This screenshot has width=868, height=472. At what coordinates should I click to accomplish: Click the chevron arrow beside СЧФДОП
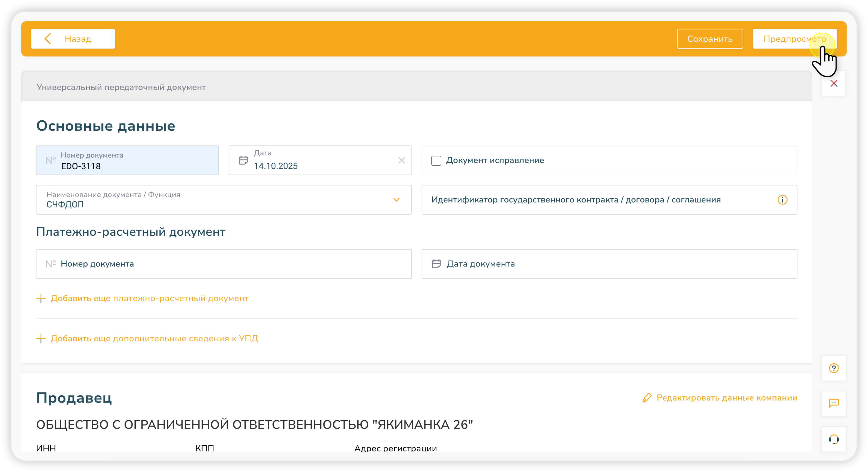point(396,200)
